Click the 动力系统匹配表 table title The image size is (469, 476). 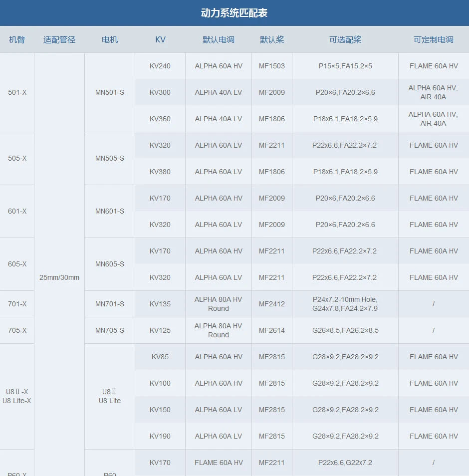tap(234, 13)
